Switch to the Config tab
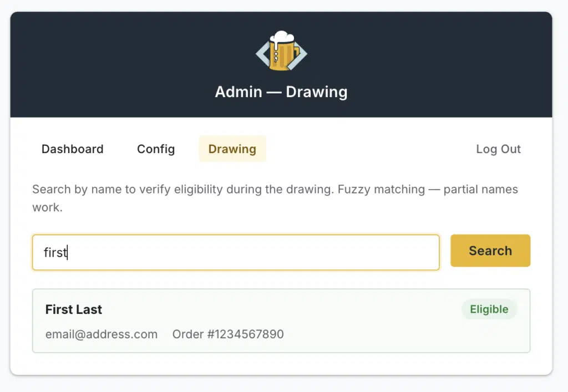Image resolution: width=568 pixels, height=392 pixels. coord(156,149)
